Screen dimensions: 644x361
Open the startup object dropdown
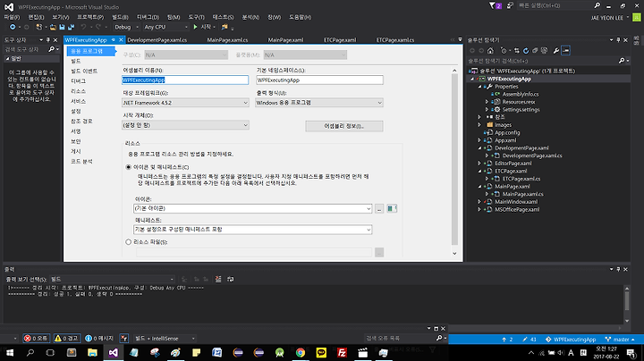click(x=185, y=125)
